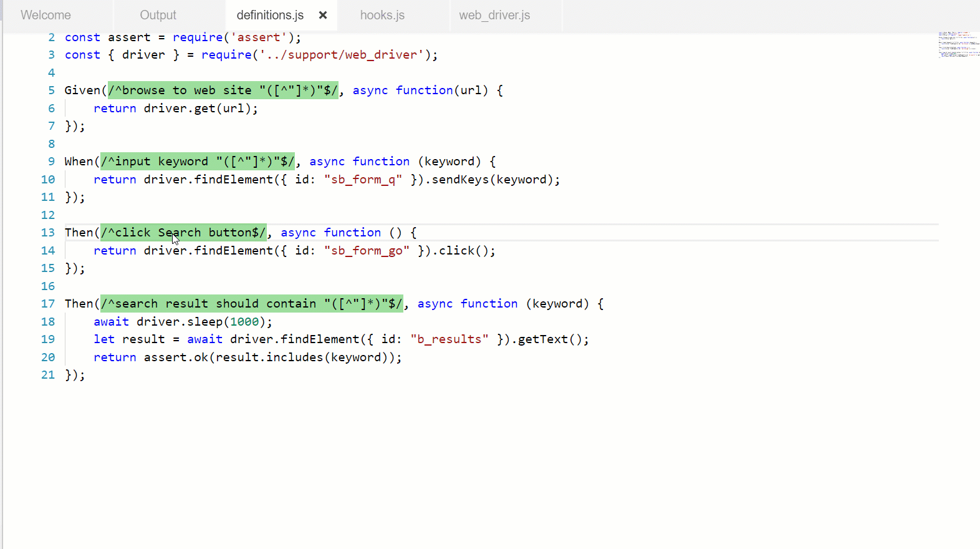Viewport: 980px width, 549px height.
Task: Place cursor on the "b_results" string
Action: [449, 339]
